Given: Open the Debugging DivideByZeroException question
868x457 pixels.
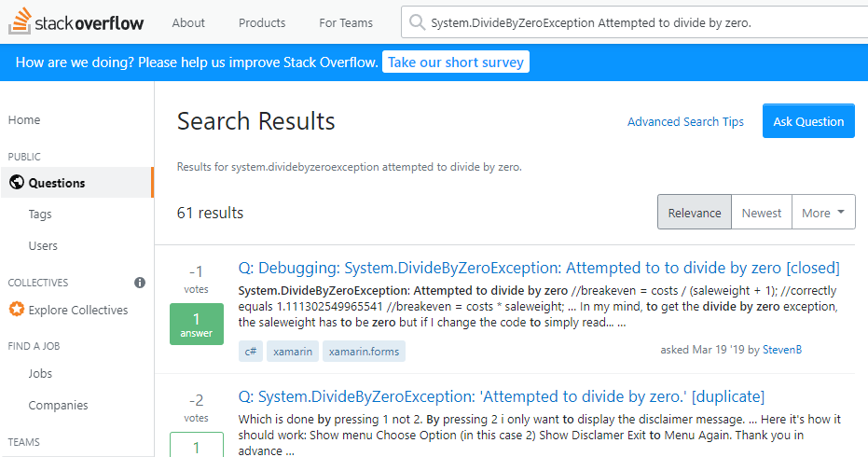Looking at the screenshot, I should [538, 268].
